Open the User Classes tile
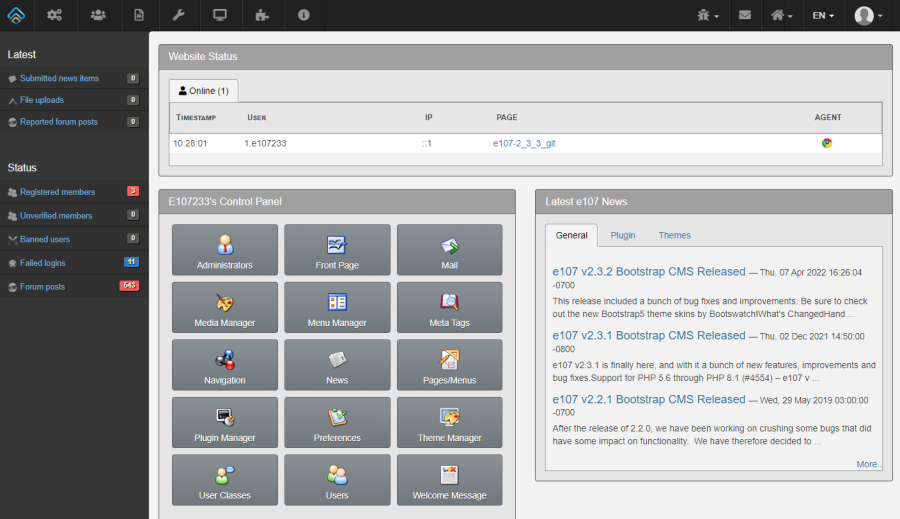The height and width of the screenshot is (519, 900). click(x=224, y=479)
